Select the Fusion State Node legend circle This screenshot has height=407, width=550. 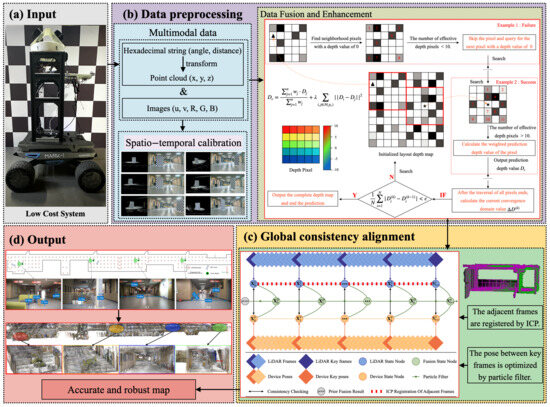(x=416, y=361)
